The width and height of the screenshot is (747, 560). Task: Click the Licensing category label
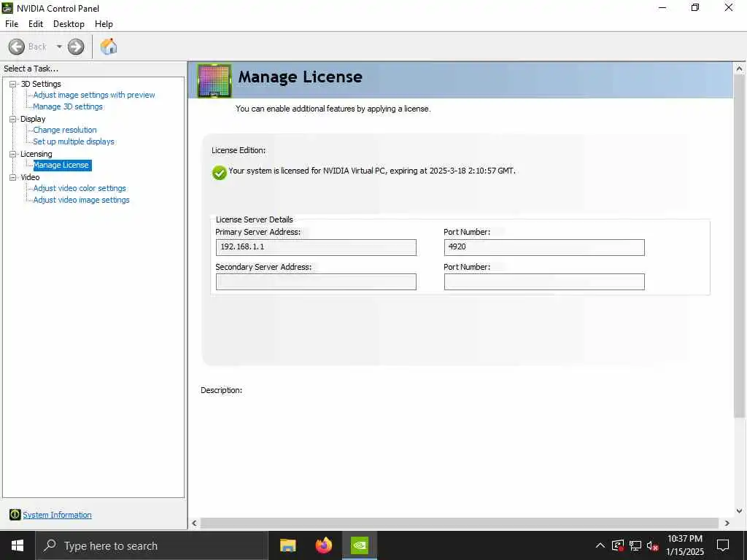point(36,154)
